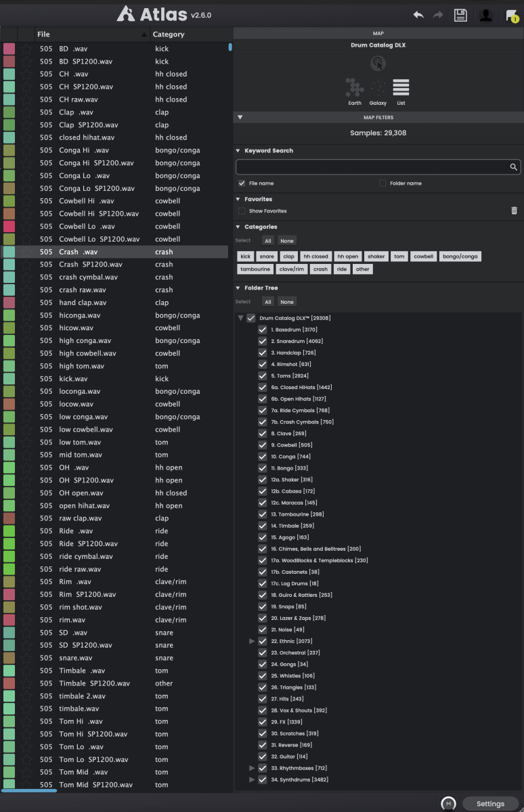Uncheck the Drum Catalog DLX root folder
The image size is (524, 812).
(251, 318)
